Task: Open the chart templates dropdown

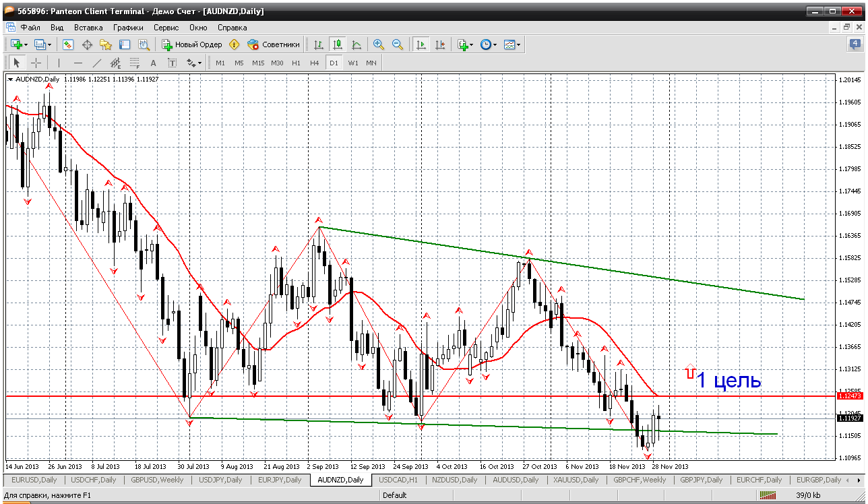Action: (x=512, y=44)
